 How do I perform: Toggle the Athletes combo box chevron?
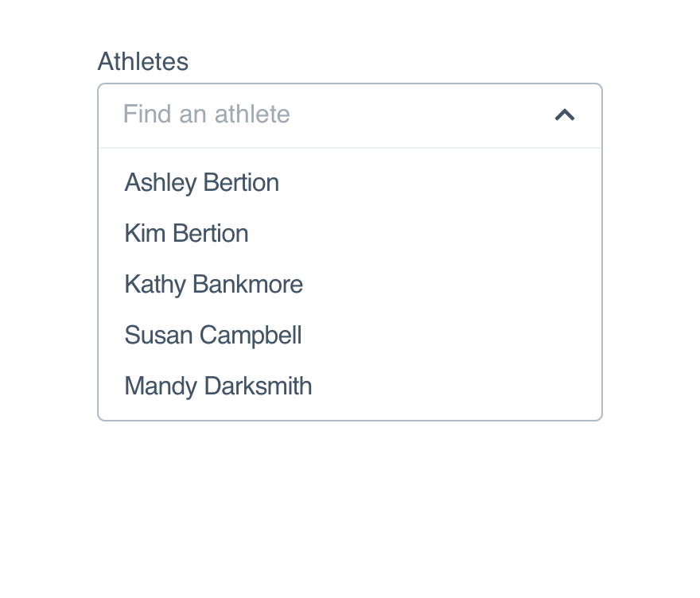click(x=564, y=115)
